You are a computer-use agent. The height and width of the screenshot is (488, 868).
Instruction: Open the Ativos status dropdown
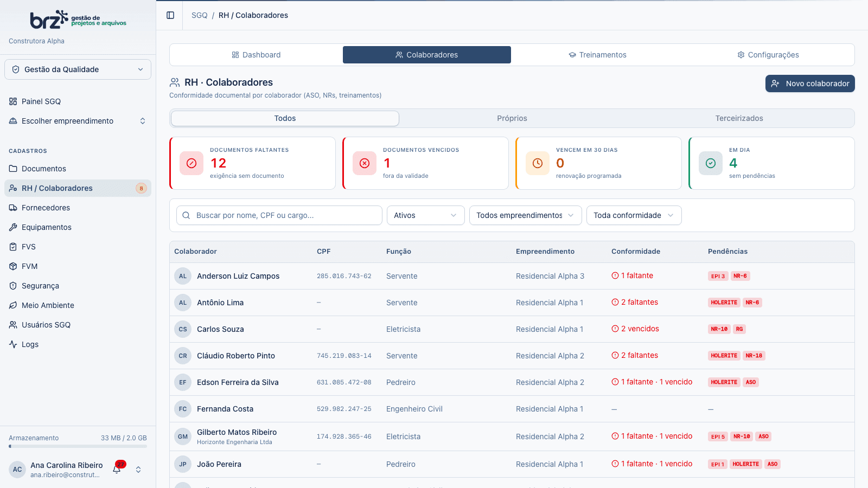coord(426,215)
